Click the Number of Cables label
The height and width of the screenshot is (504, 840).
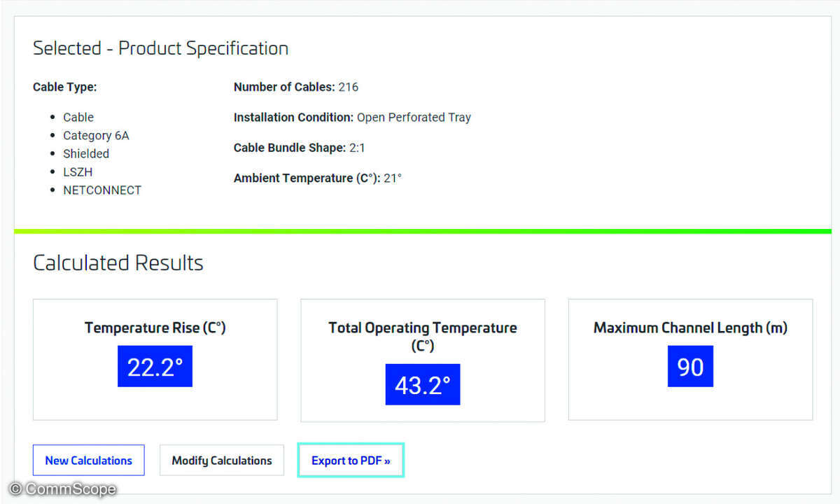283,87
